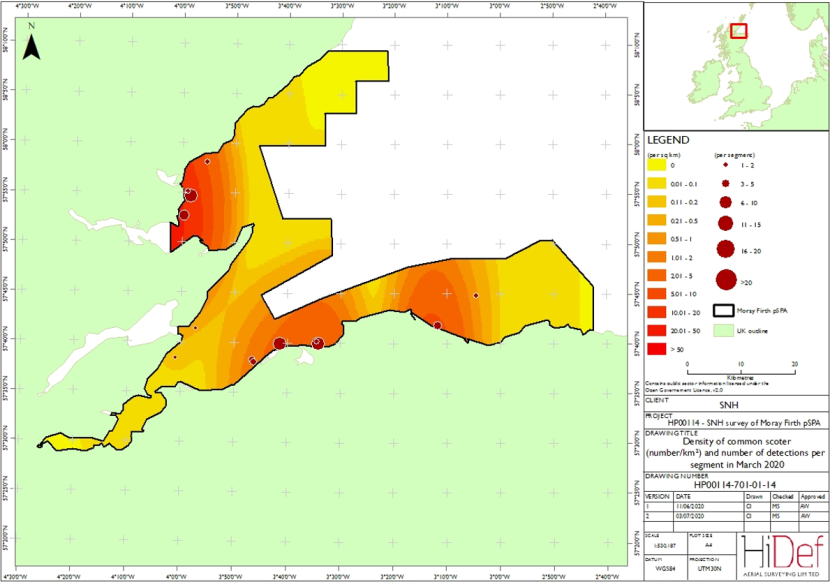Click the HiDef Aerial Surveying logo

click(x=783, y=555)
